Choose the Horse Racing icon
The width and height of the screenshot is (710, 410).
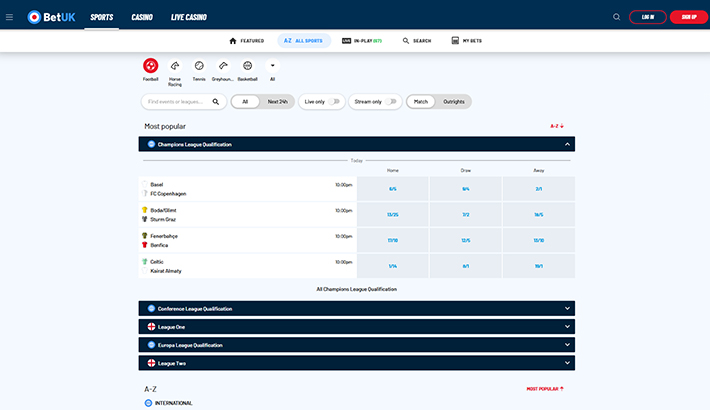point(175,66)
